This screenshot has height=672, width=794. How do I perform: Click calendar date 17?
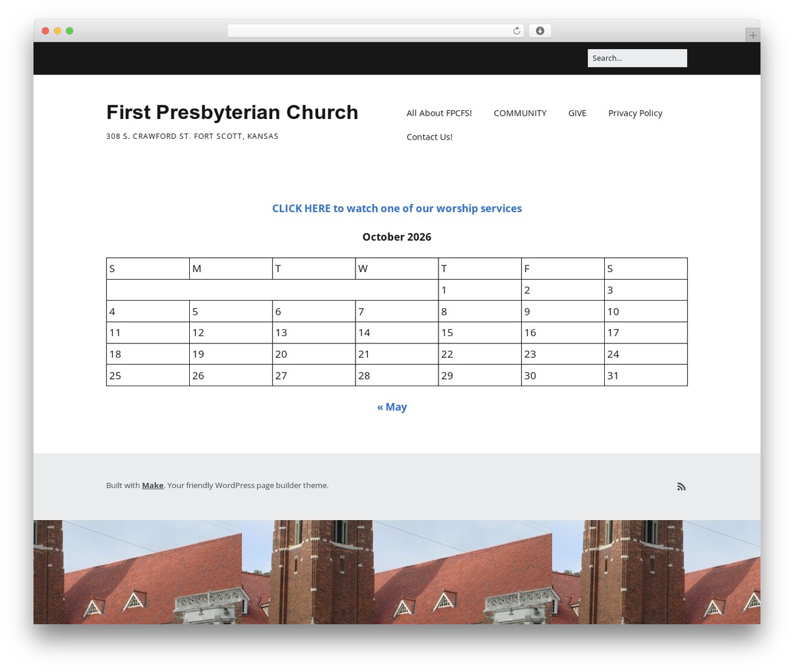(x=646, y=333)
